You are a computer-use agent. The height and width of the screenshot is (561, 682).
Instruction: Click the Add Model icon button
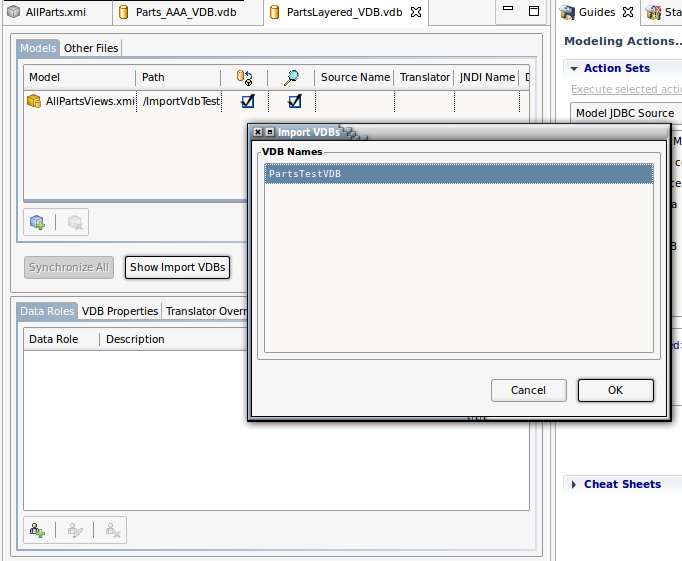click(x=37, y=222)
